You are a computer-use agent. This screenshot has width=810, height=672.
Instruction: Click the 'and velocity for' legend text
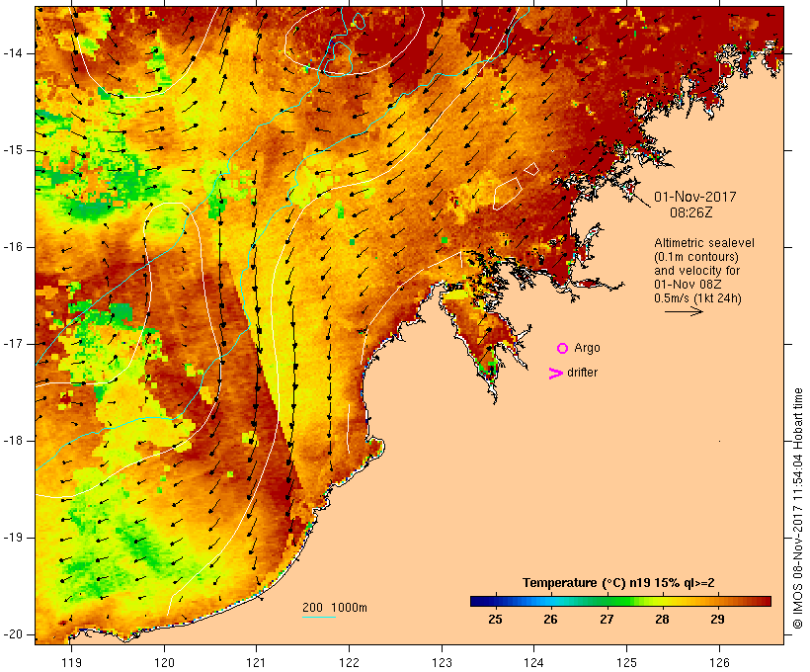coord(696,271)
